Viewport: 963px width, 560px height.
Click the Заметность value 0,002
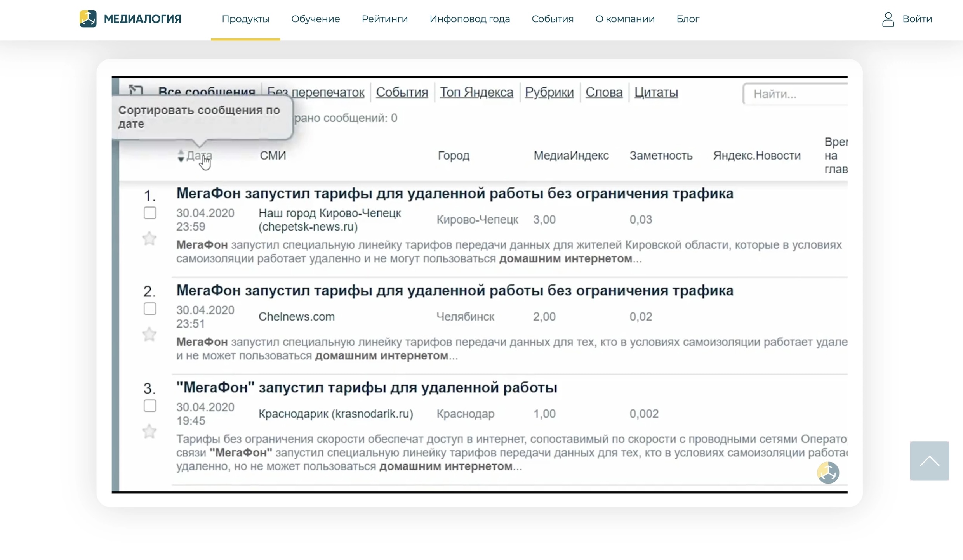pyautogui.click(x=644, y=414)
